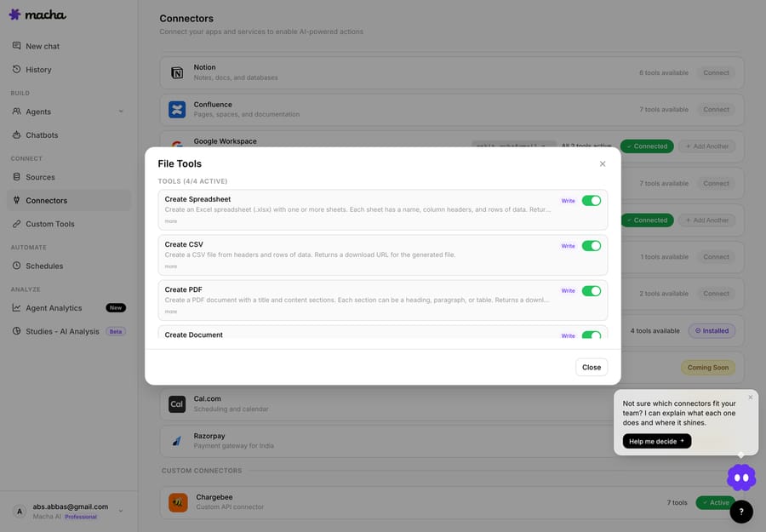Click '4 tools available' text
This screenshot has height=532, width=766.
click(655, 331)
